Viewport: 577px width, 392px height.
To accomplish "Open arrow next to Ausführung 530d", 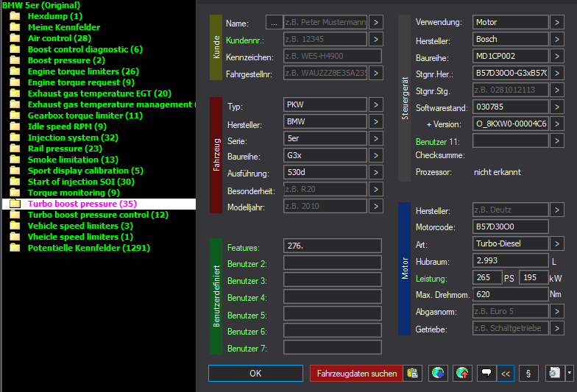I will tap(375, 172).
